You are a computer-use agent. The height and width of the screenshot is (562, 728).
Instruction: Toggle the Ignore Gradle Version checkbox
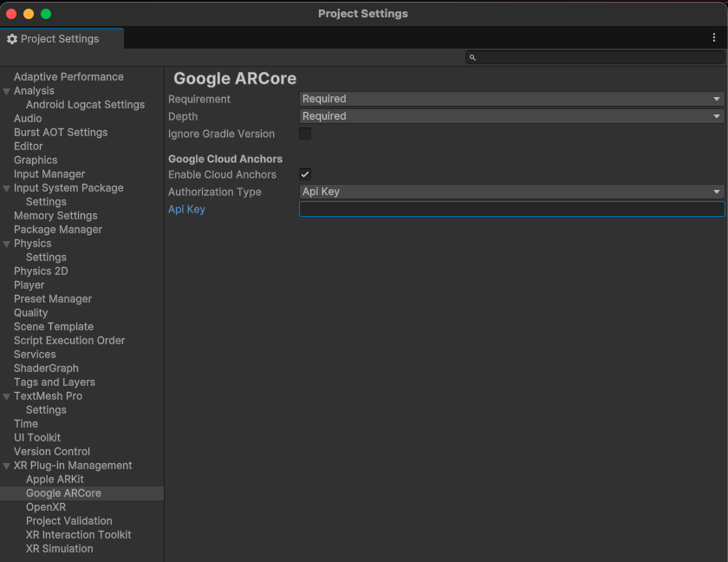304,135
